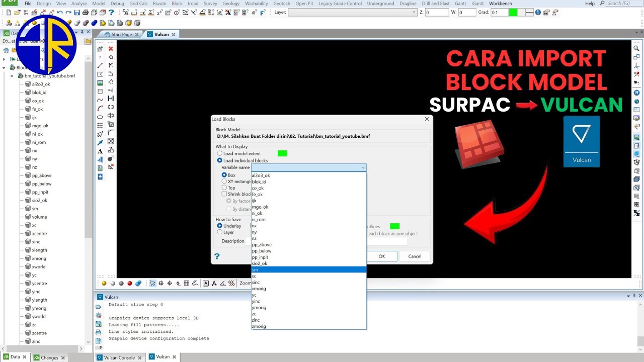The width and height of the screenshot is (644, 362).
Task: Click the blue info icon near Grad field
Action: click(x=538, y=13)
